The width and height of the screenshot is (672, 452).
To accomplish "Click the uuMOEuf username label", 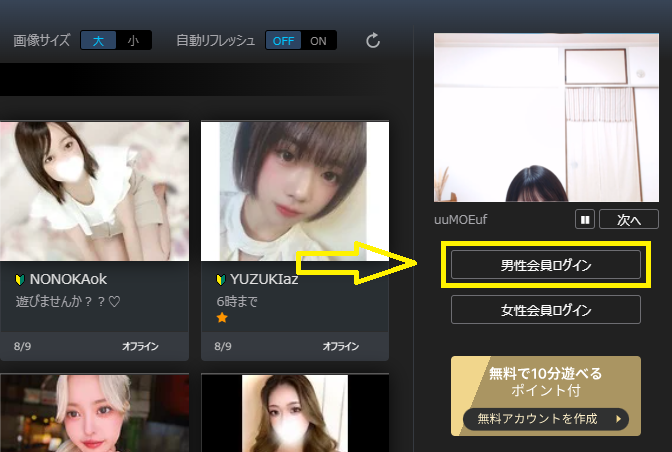I will 461,219.
